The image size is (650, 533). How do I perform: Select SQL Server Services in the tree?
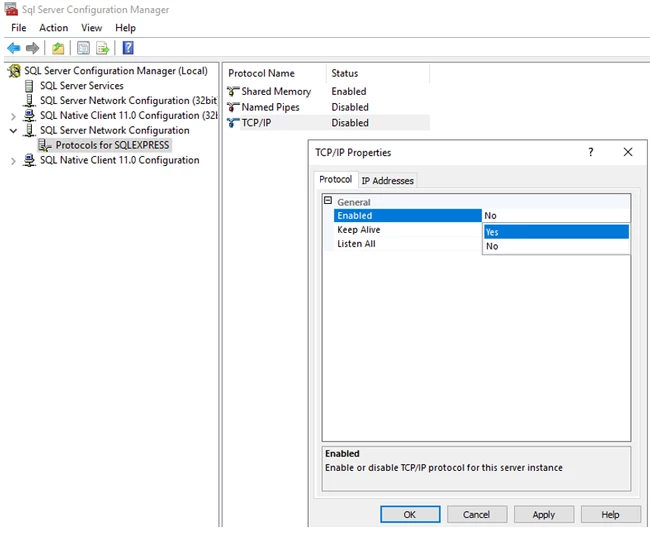coord(82,85)
